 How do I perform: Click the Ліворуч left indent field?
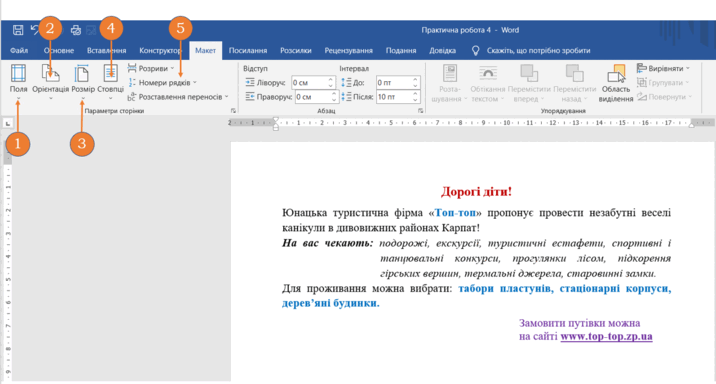pyautogui.click(x=309, y=83)
